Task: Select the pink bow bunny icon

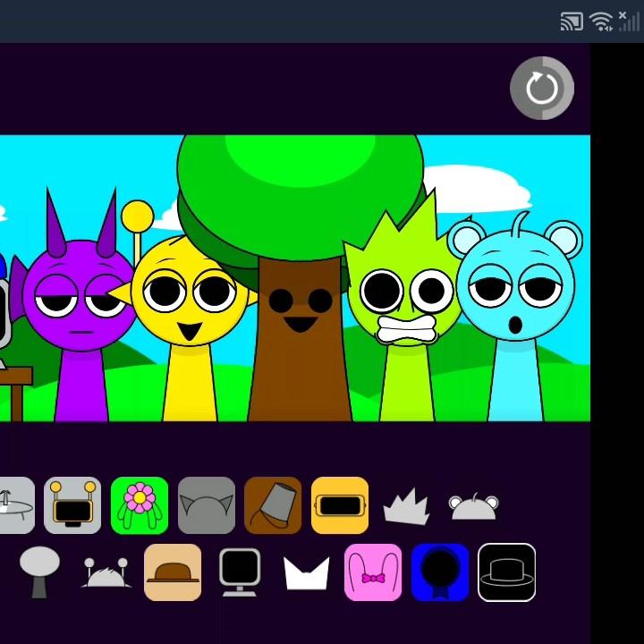Action: [373, 572]
